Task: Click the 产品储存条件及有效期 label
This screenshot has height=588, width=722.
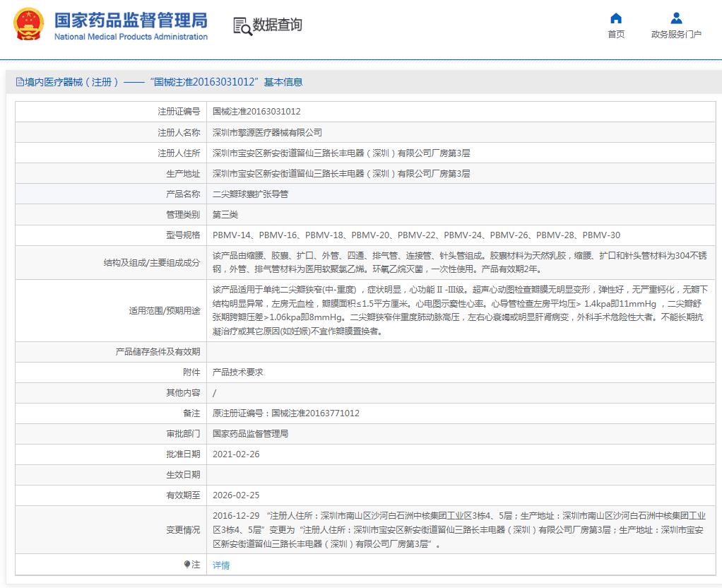Action: click(x=158, y=352)
